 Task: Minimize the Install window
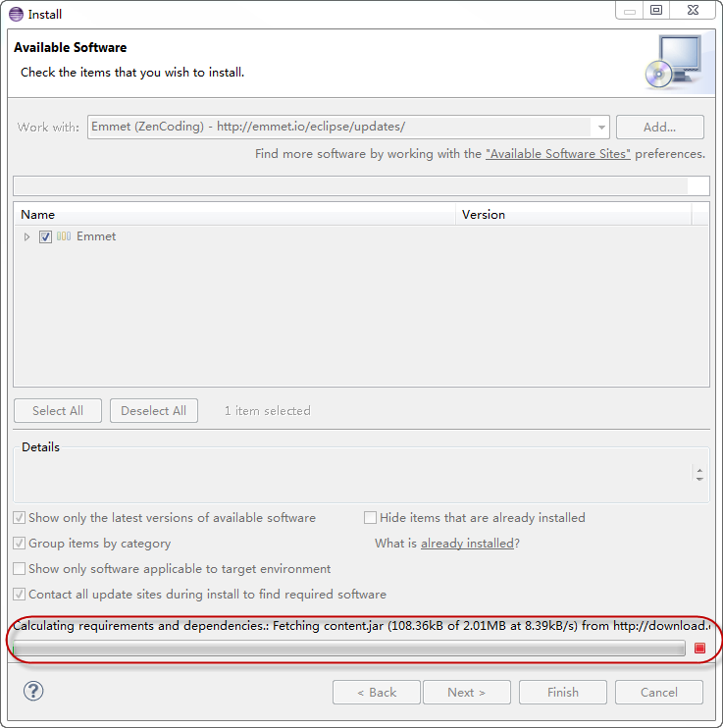pyautogui.click(x=630, y=10)
